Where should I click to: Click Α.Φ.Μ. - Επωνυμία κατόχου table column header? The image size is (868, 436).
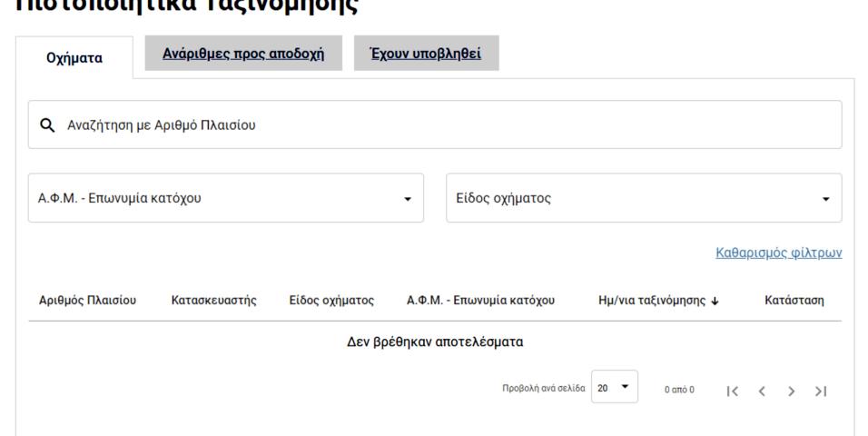(480, 301)
